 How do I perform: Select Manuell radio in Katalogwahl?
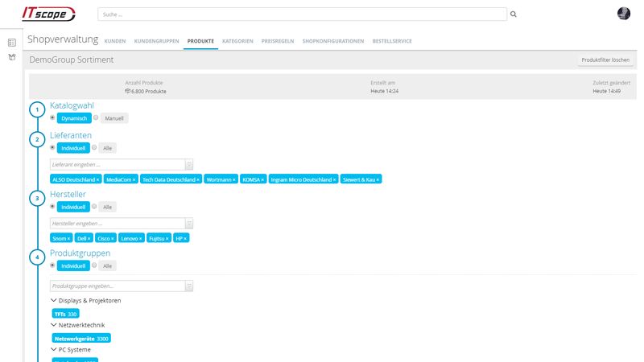(96, 118)
